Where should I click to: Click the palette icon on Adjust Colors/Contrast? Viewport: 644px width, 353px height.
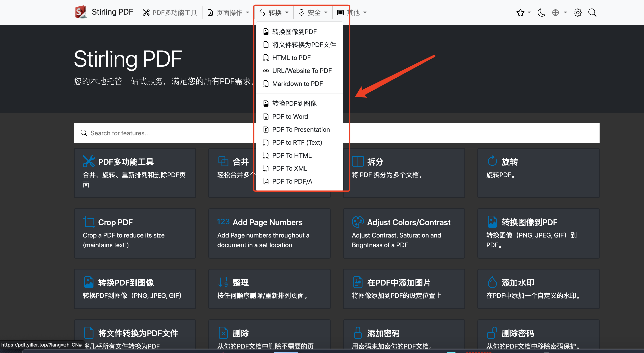[358, 222]
